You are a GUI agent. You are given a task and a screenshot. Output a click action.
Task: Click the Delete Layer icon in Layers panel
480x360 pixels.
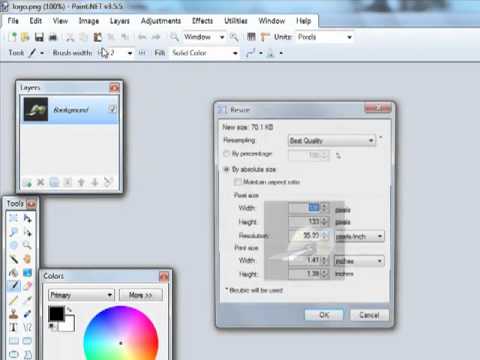tap(41, 182)
